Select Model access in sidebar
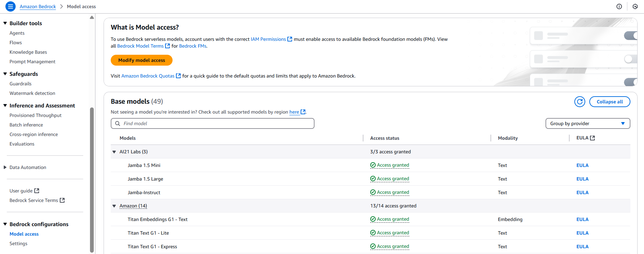Viewport: 644px width, 254px height. pyautogui.click(x=24, y=234)
